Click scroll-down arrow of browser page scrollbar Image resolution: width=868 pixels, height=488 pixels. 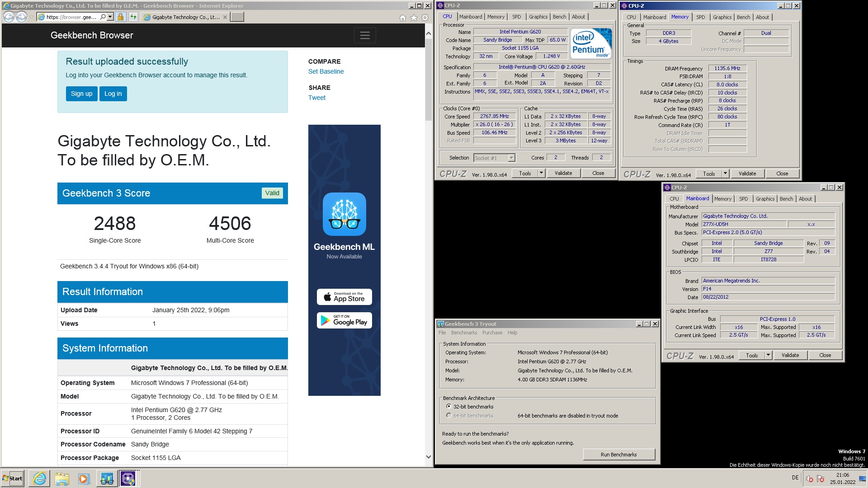[429, 457]
